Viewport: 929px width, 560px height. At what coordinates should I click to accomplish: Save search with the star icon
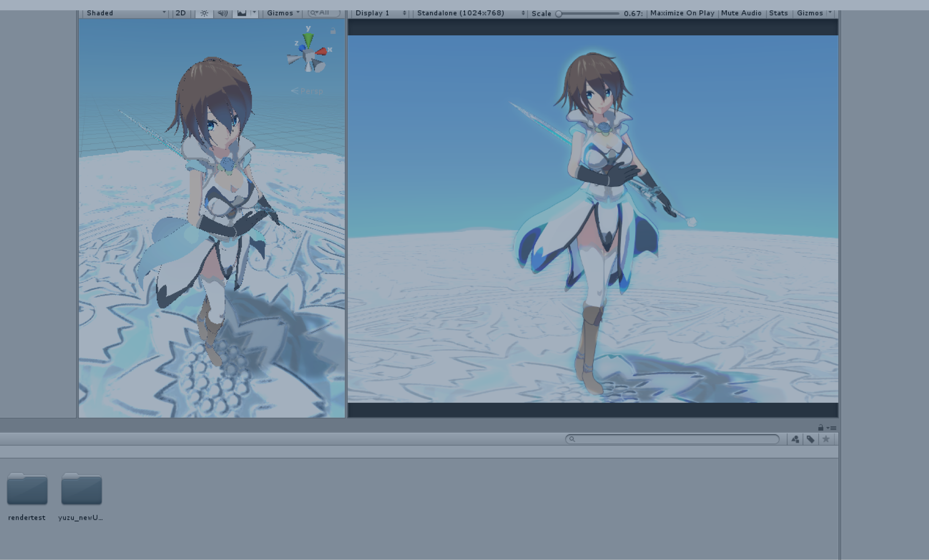826,439
